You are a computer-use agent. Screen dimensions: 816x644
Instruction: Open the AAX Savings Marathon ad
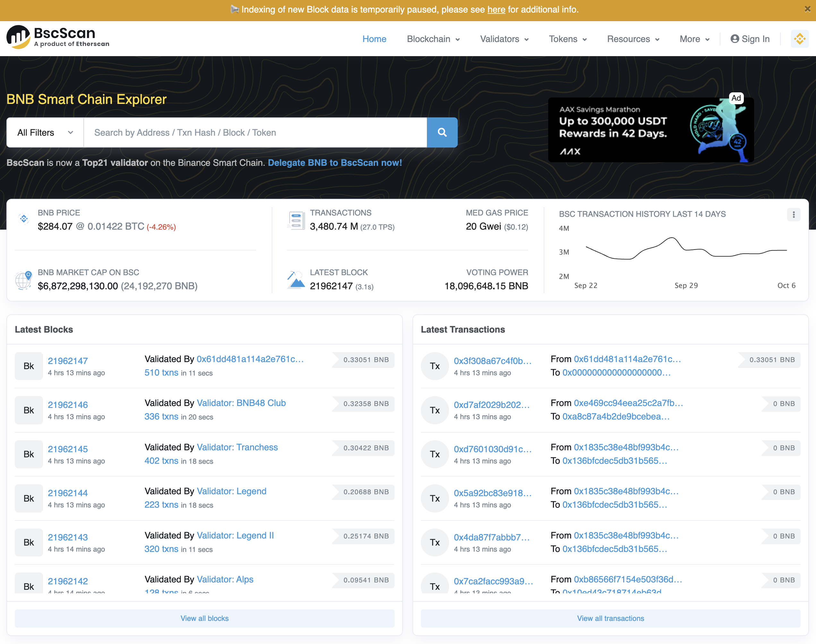650,130
